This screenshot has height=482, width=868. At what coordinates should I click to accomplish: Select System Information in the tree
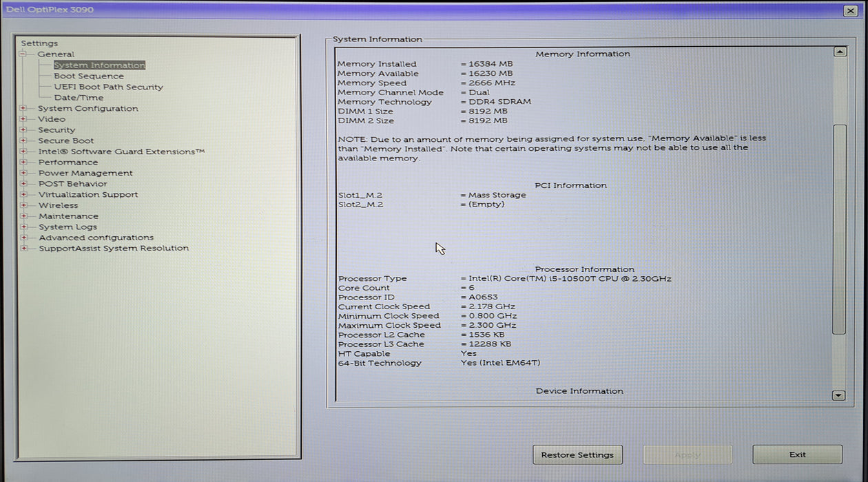tap(99, 65)
